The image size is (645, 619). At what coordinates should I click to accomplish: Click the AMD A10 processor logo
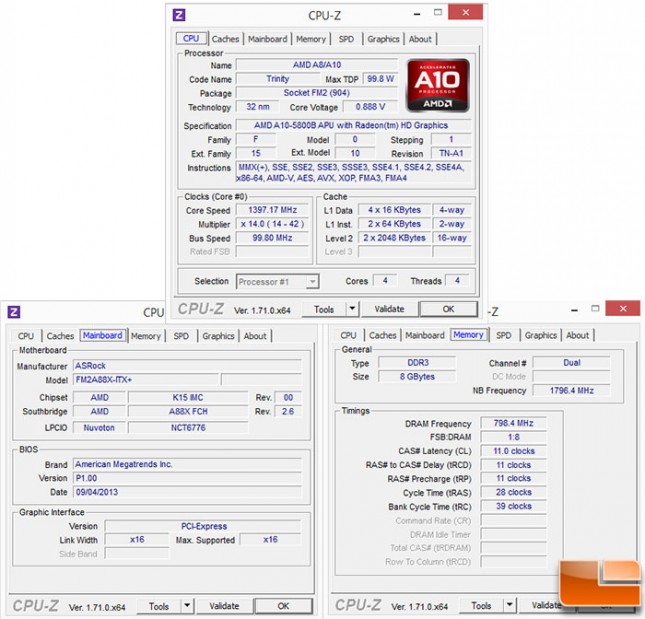coord(438,85)
